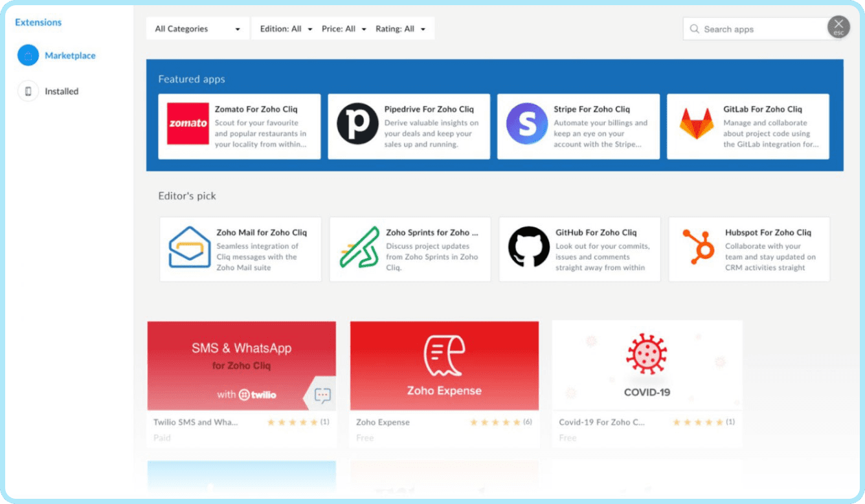Click the Hubspot For Zoho Cliq title
The height and width of the screenshot is (504, 865).
768,232
